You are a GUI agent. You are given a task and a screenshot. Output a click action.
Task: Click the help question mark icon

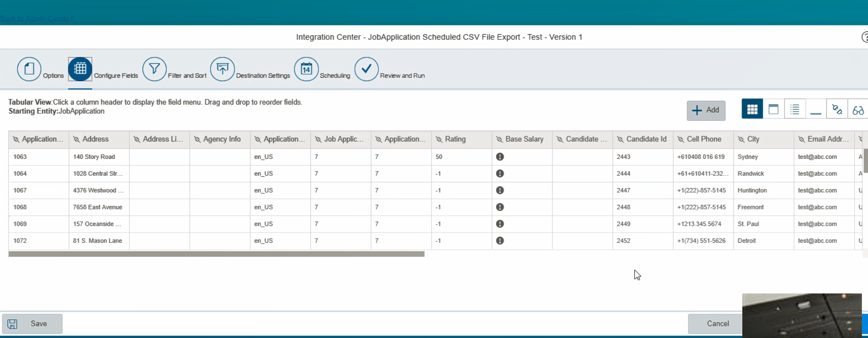(864, 37)
